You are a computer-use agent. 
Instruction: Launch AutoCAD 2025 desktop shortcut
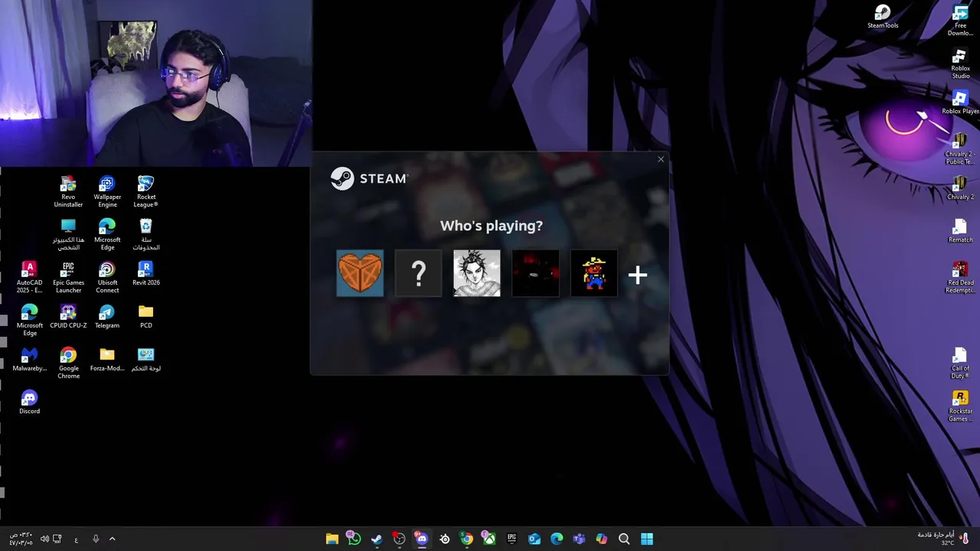(x=29, y=278)
